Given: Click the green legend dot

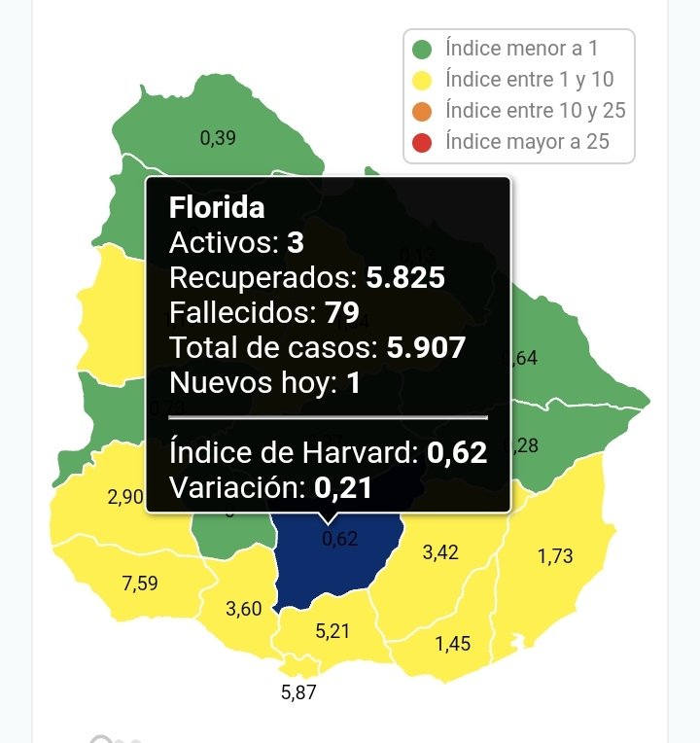Looking at the screenshot, I should point(422,49).
